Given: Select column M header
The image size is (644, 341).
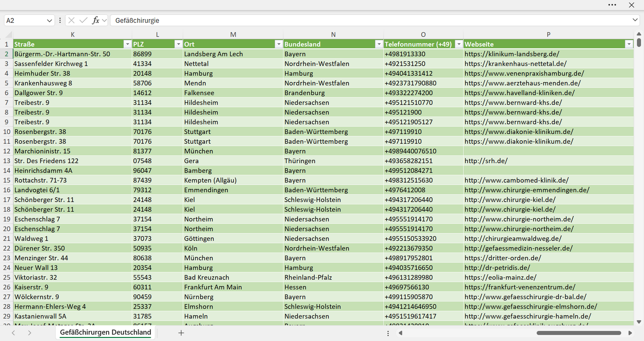Looking at the screenshot, I should point(233,35).
